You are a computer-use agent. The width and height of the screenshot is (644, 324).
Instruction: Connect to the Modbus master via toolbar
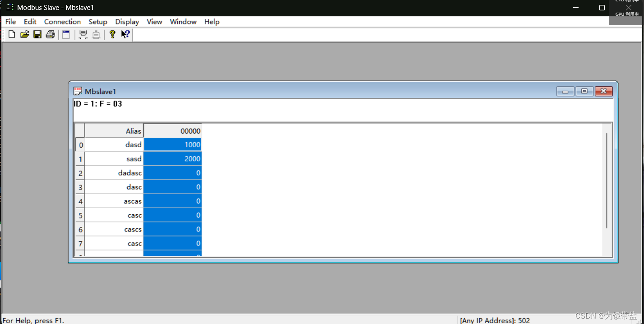tap(83, 34)
